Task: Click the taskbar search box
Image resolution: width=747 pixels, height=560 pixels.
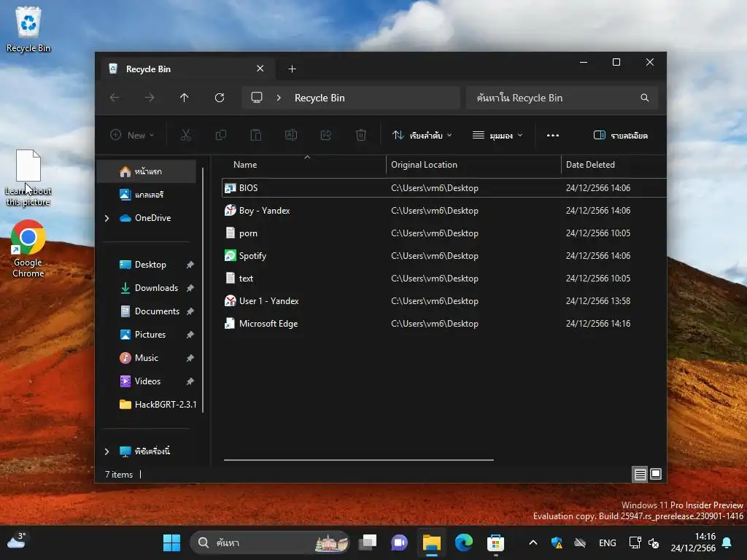Action: tap(270, 542)
